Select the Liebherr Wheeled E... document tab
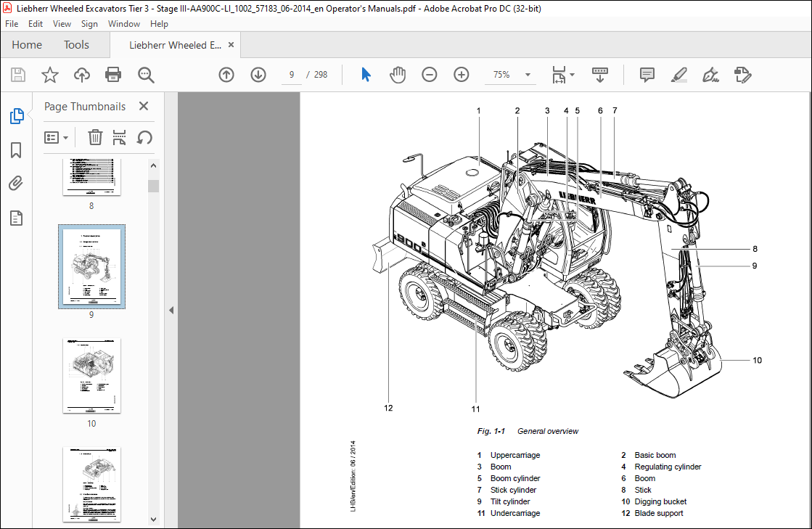Image resolution: width=812 pixels, height=529 pixels. click(175, 46)
